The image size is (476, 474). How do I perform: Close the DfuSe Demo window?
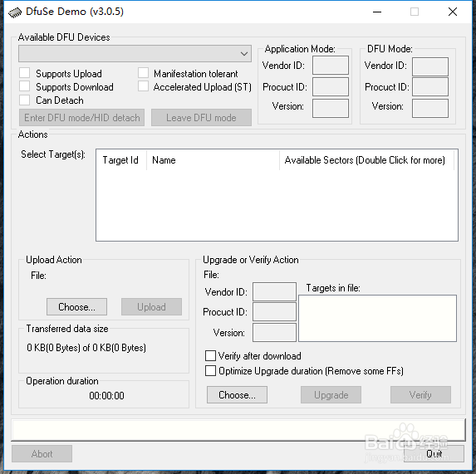tap(453, 12)
